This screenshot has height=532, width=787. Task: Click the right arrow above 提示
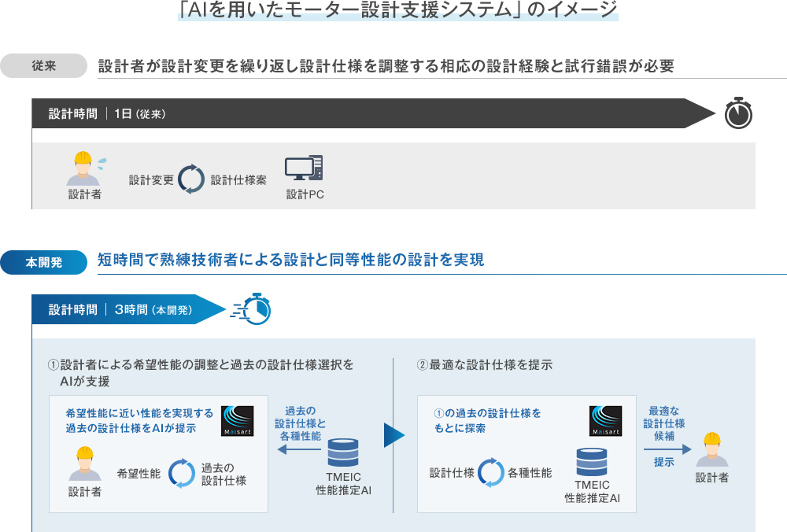click(x=667, y=449)
